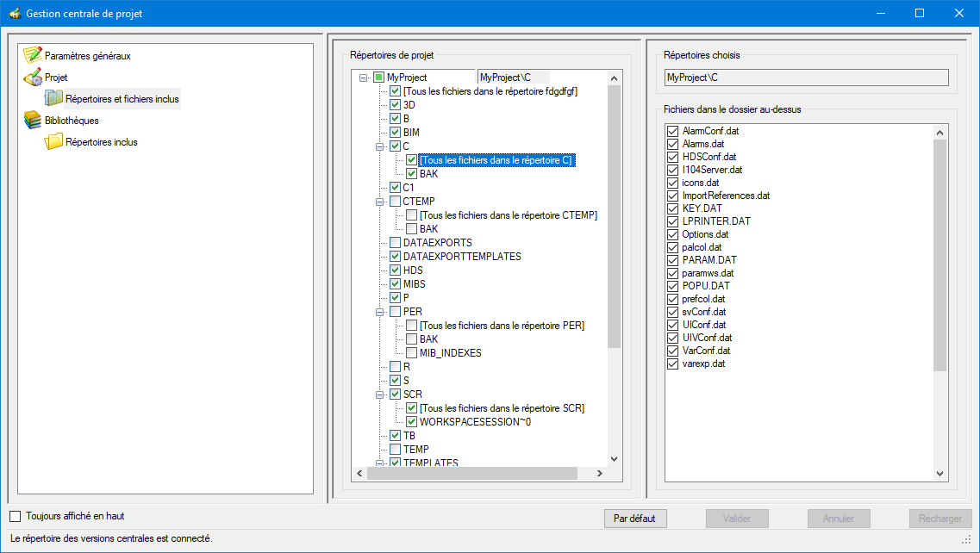Viewport: 980px width, 553px height.
Task: Select the Répertoires et fichiers inclus folder icon
Action: pos(53,99)
